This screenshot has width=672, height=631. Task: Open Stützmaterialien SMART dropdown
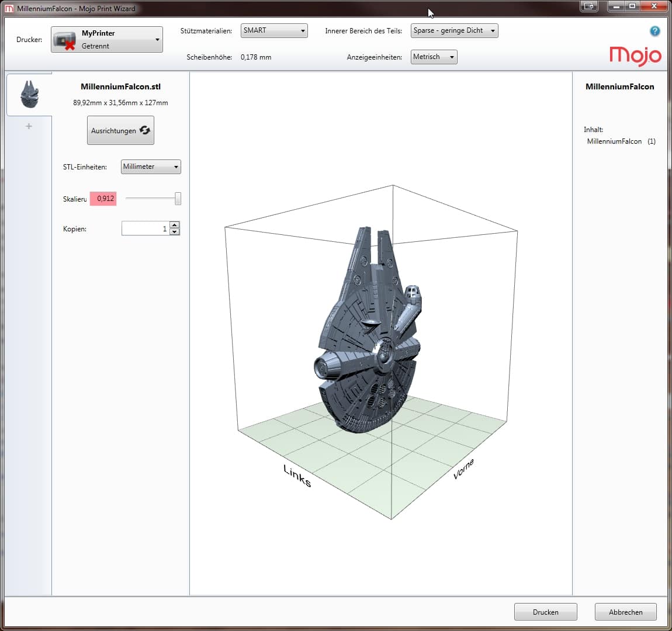click(274, 30)
